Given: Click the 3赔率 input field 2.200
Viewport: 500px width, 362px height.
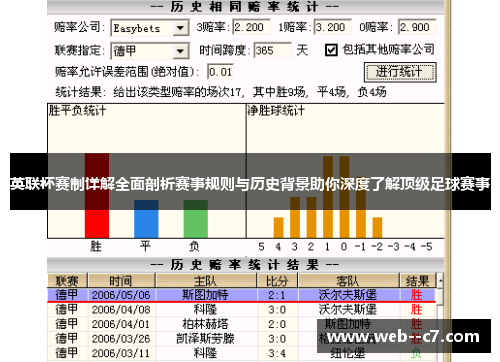Looking at the screenshot, I should [251, 27].
